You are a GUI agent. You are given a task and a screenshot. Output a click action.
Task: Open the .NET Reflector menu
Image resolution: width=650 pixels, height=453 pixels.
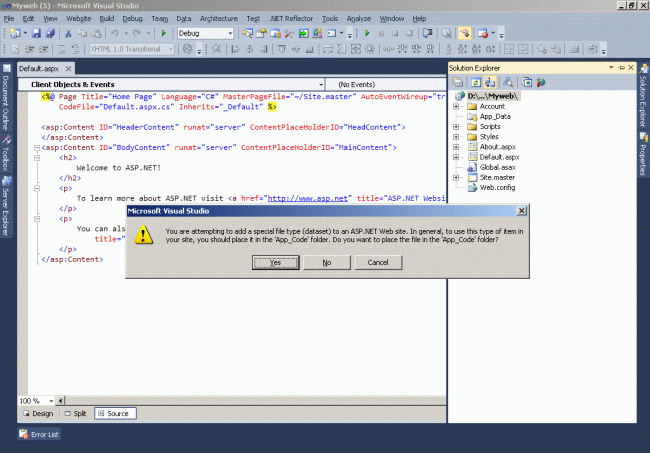(291, 19)
